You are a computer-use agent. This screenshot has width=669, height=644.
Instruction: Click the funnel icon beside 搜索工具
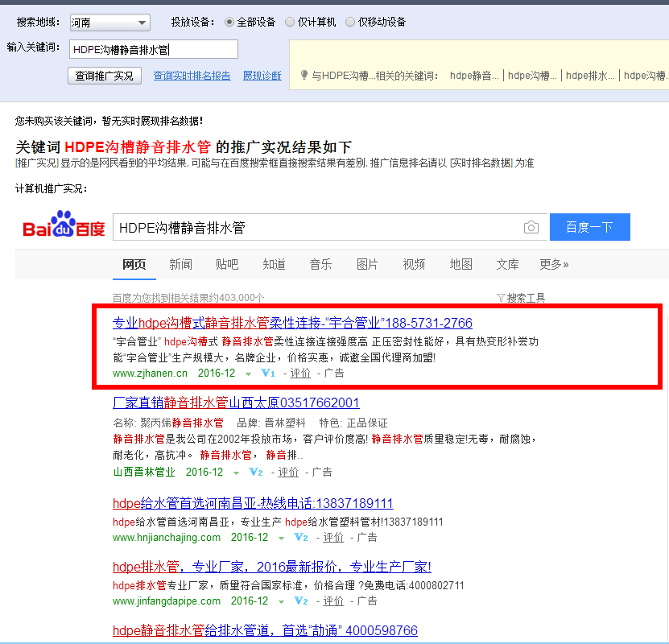click(x=501, y=298)
